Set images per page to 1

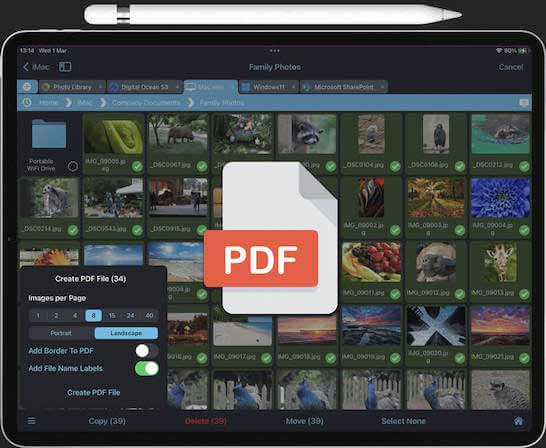(38, 315)
